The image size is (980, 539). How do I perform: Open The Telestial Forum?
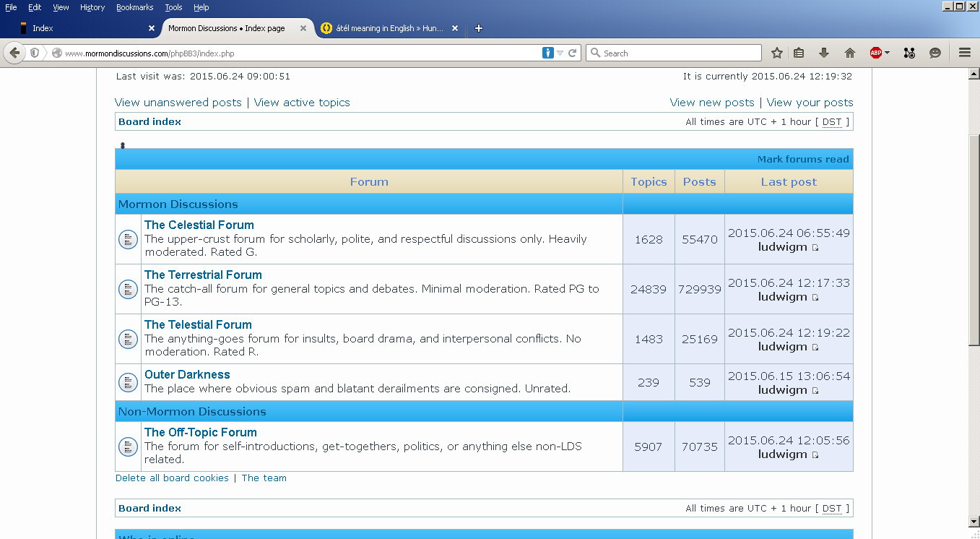(198, 324)
